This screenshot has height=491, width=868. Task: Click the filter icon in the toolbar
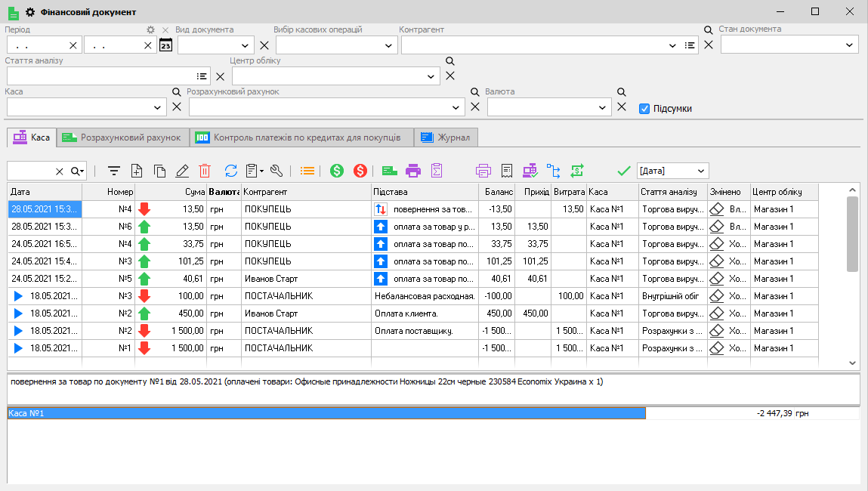114,171
